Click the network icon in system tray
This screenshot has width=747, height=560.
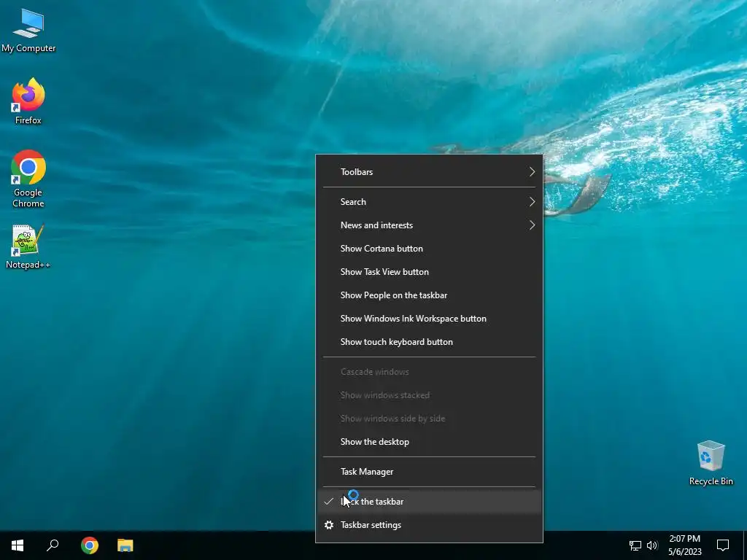pos(635,545)
